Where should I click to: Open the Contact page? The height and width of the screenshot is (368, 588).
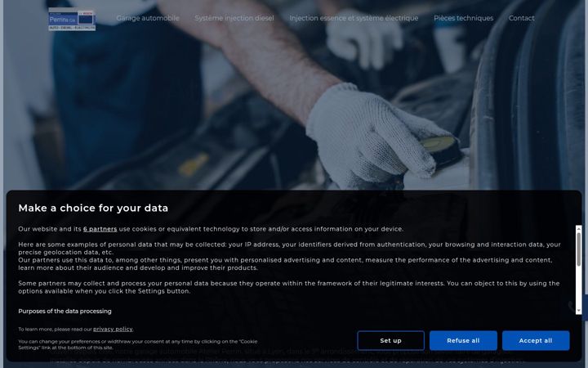click(522, 18)
